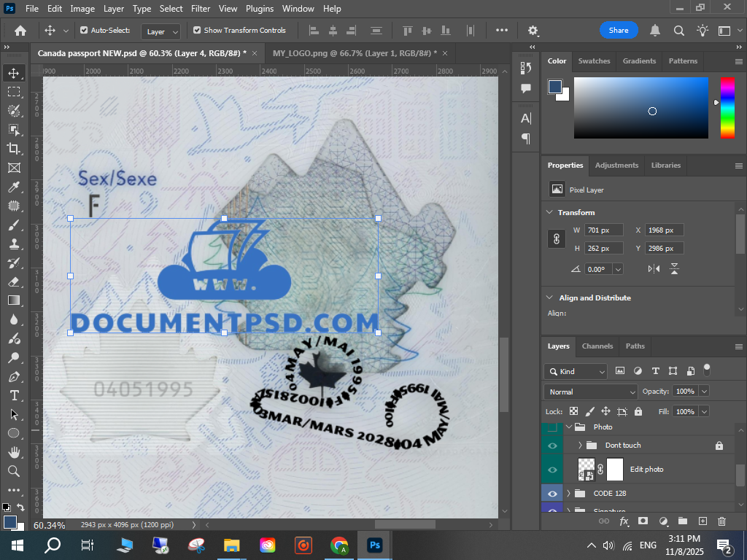This screenshot has width=747, height=560.
Task: Click the W width input field
Action: pyautogui.click(x=604, y=230)
